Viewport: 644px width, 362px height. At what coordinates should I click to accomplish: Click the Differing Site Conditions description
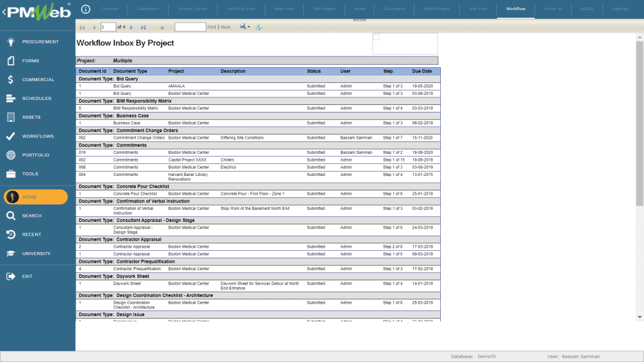(242, 138)
